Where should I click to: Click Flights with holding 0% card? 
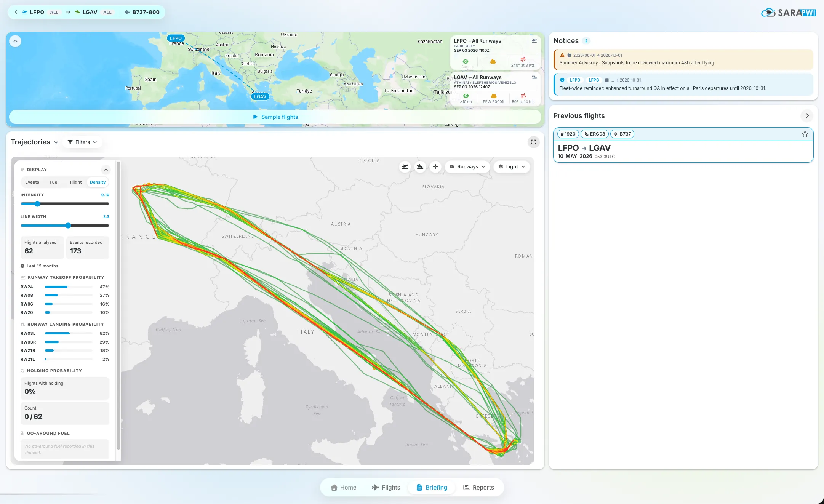click(65, 388)
